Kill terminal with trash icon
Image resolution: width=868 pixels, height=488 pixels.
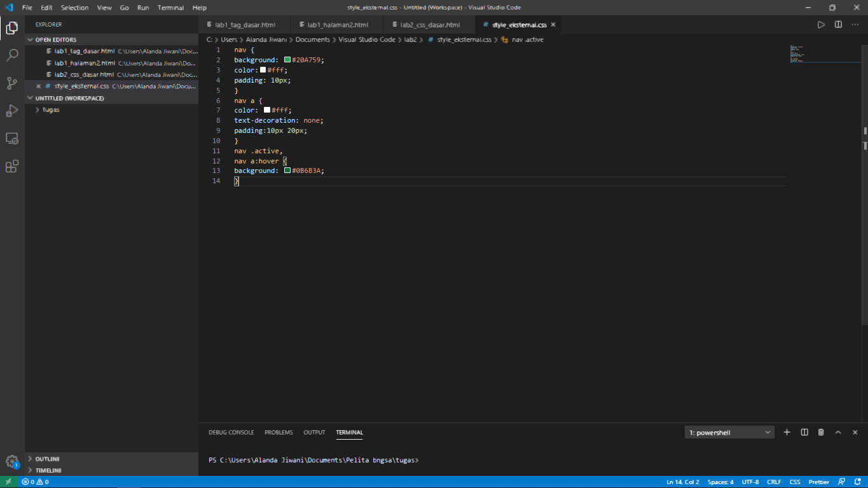coord(821,433)
